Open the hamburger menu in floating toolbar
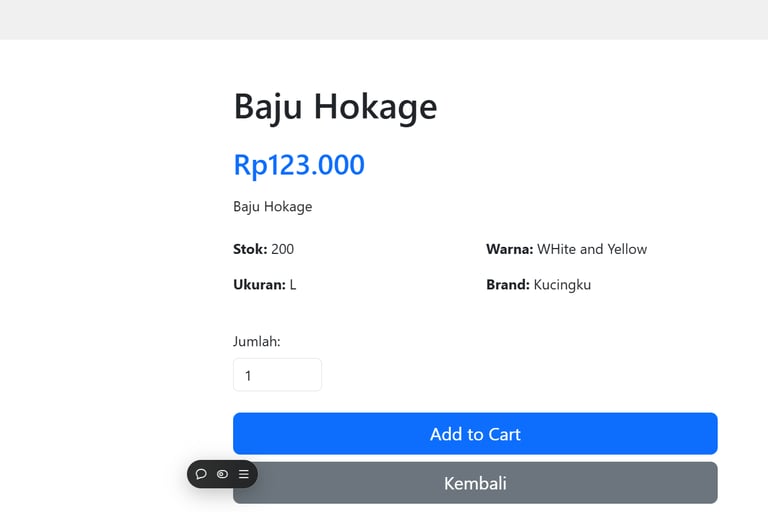 (243, 474)
